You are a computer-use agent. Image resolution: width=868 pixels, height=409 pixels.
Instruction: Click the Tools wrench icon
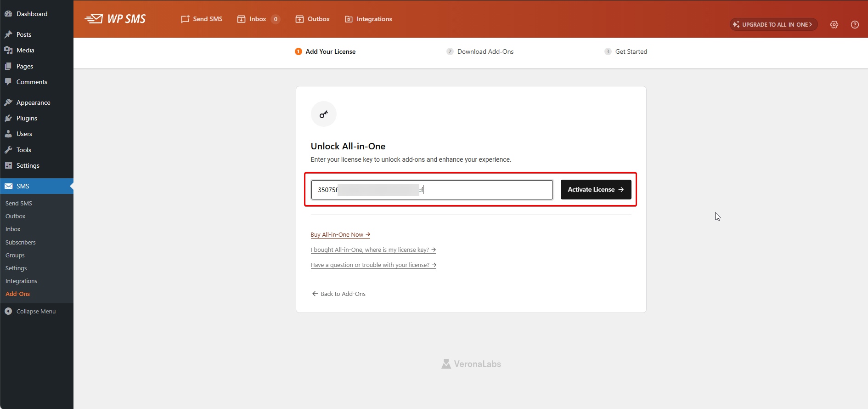pyautogui.click(x=8, y=150)
